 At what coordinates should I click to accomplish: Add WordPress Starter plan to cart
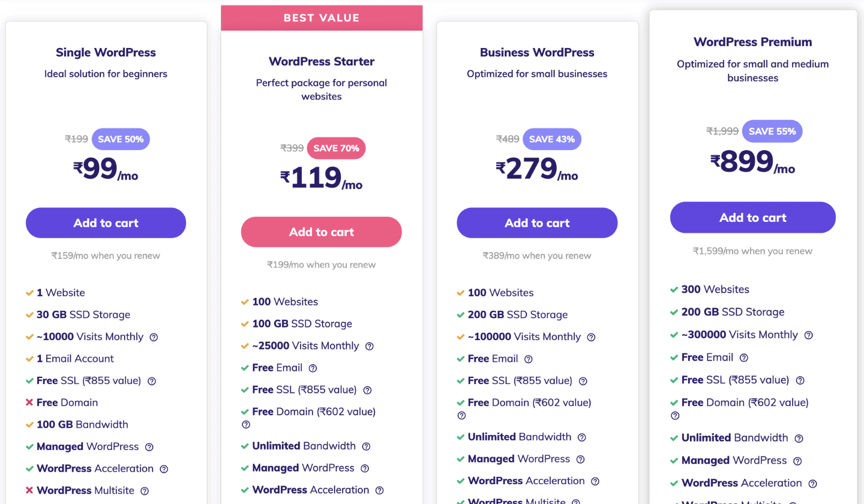pos(322,232)
